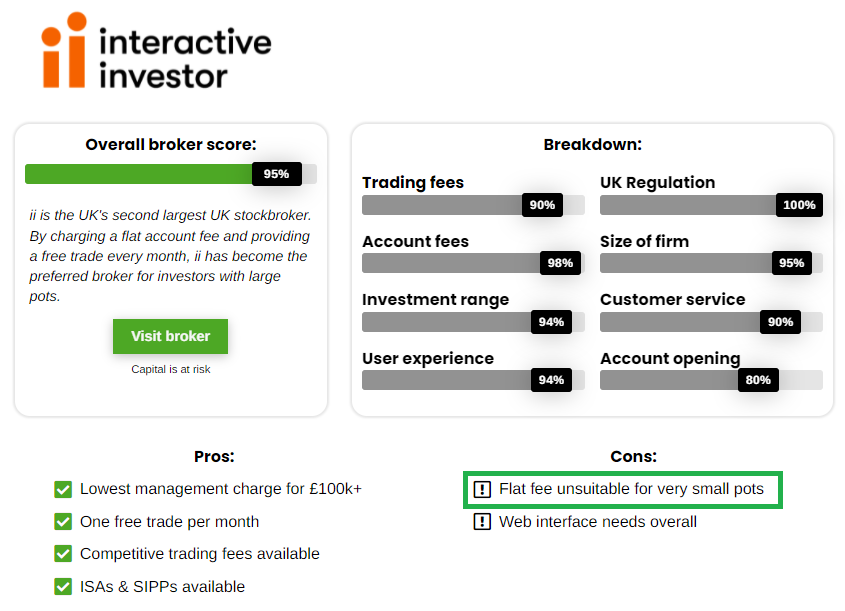The width and height of the screenshot is (845, 611).
Task: Select the User experience 94% score bar
Action: click(x=473, y=380)
